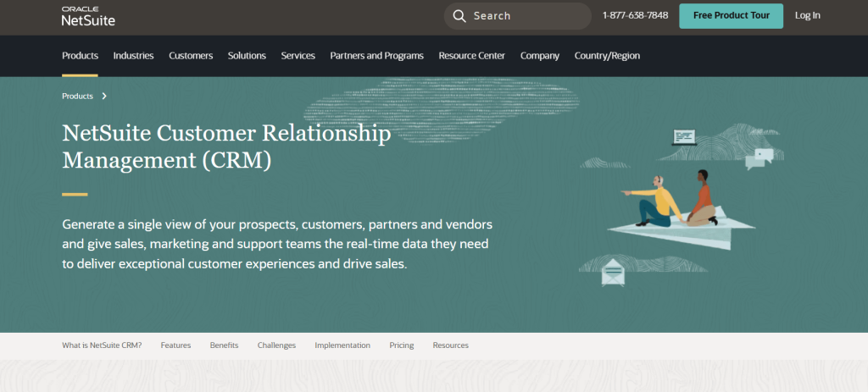Call the 1-877-638-7848 phone link

[x=635, y=15]
